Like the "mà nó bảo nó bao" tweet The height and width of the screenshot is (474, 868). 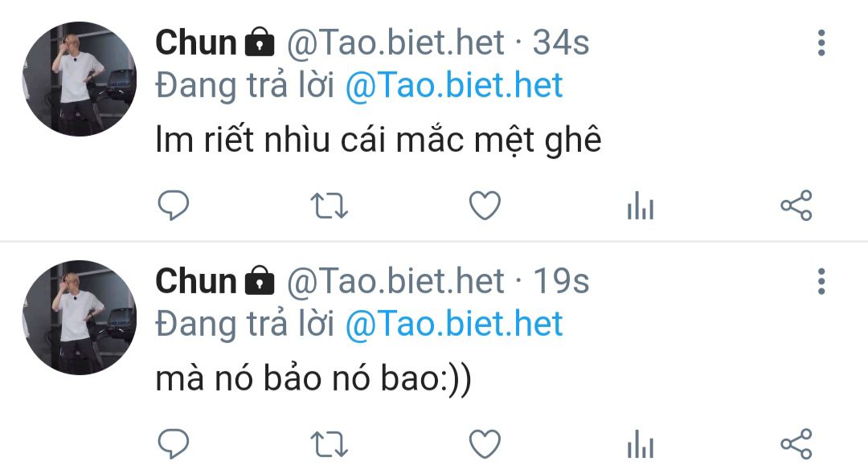click(485, 444)
